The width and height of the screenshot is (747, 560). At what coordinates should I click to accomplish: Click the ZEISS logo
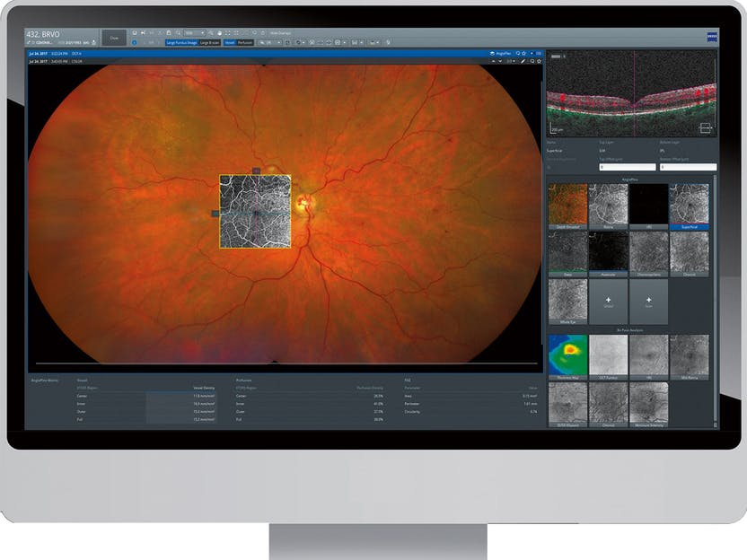point(712,37)
